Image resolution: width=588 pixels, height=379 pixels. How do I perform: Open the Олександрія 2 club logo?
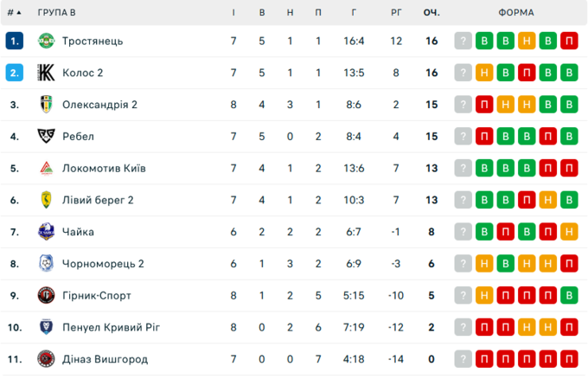[46, 105]
